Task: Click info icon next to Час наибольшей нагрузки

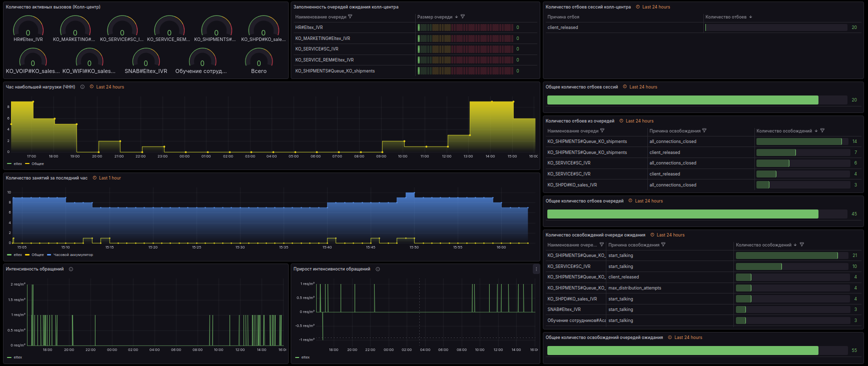Action: click(83, 87)
